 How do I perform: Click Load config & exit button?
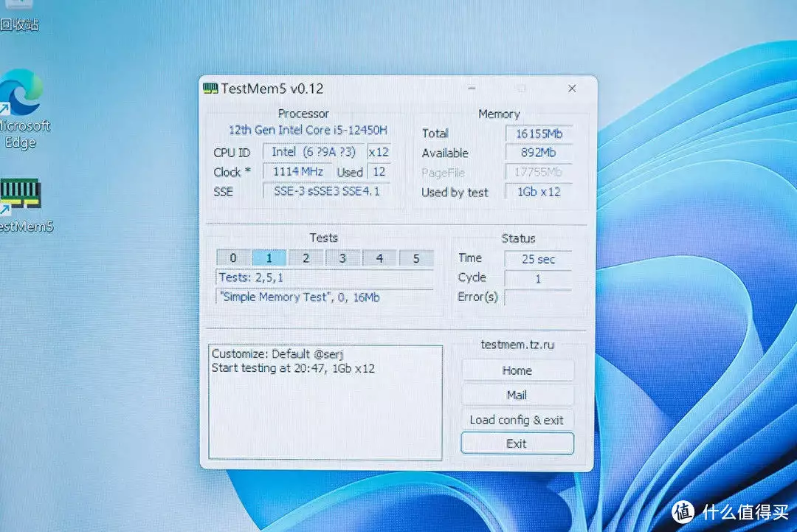click(x=517, y=420)
